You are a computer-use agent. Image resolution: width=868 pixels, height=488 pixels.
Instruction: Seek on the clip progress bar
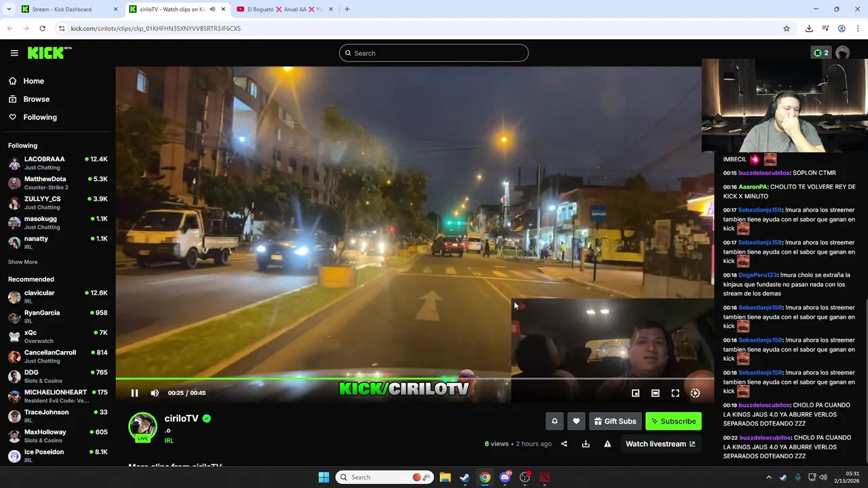[x=414, y=380]
